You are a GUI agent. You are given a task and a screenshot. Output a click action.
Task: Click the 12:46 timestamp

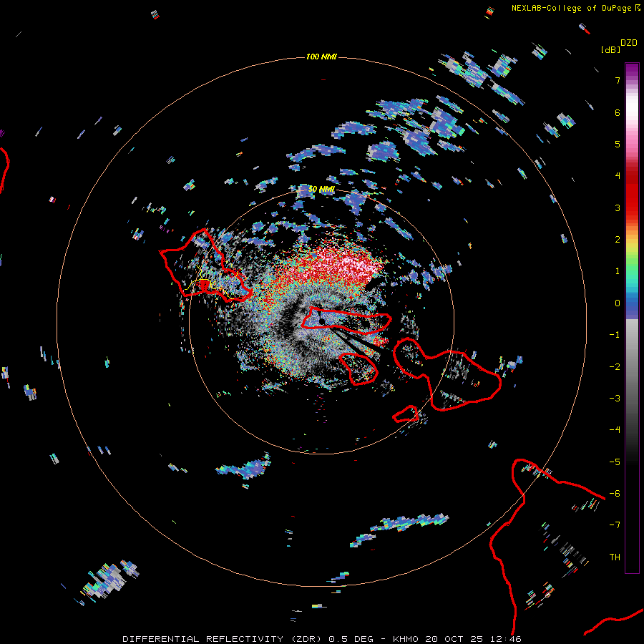point(507,639)
